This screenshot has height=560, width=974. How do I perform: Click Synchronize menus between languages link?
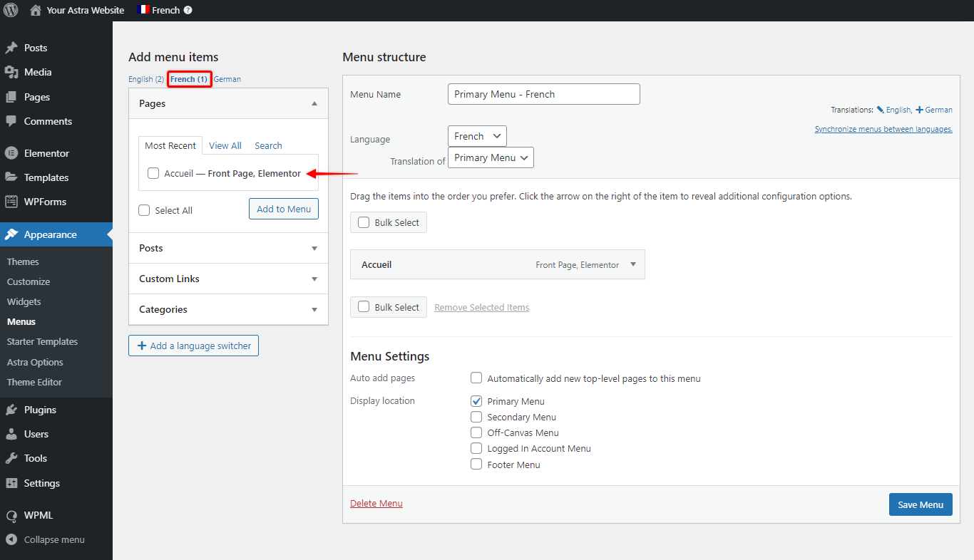tap(883, 129)
